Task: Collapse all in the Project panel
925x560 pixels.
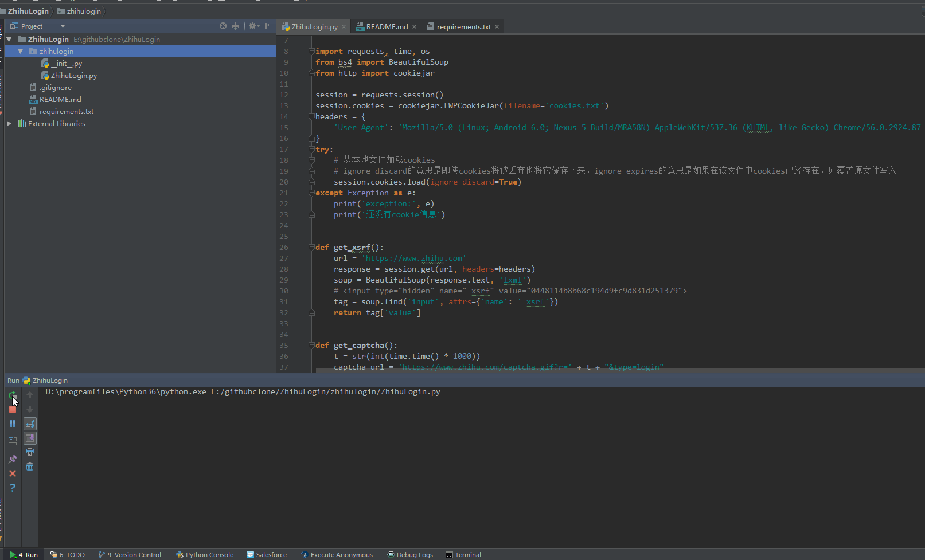Action: pos(235,26)
